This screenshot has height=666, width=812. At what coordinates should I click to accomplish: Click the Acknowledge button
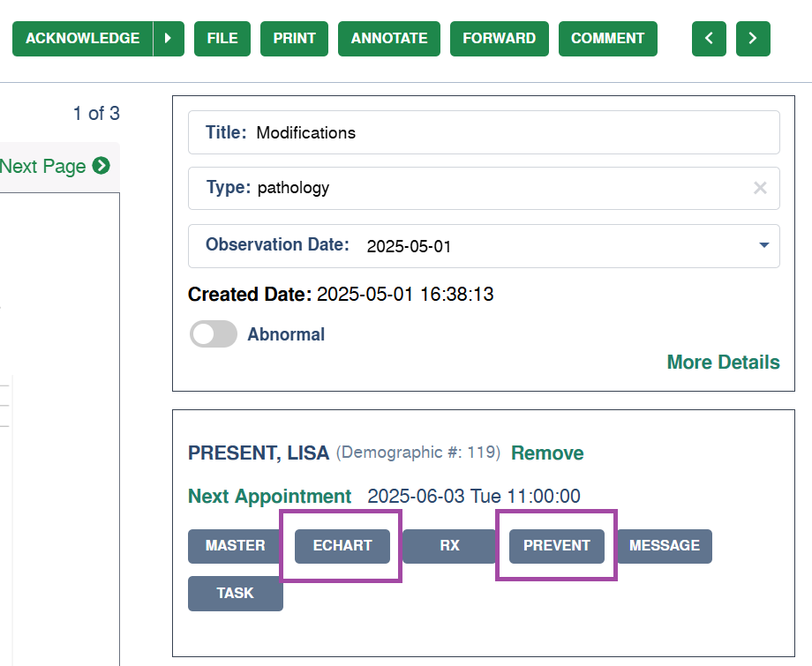tap(83, 38)
